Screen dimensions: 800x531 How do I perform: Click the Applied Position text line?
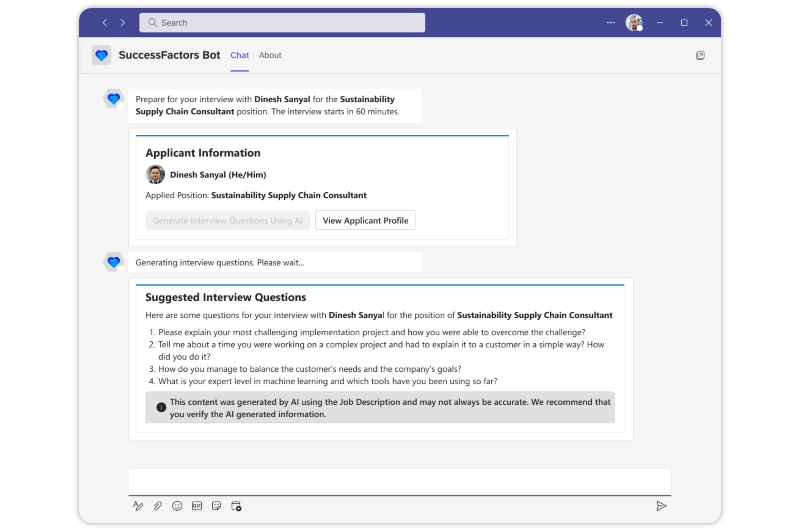256,195
